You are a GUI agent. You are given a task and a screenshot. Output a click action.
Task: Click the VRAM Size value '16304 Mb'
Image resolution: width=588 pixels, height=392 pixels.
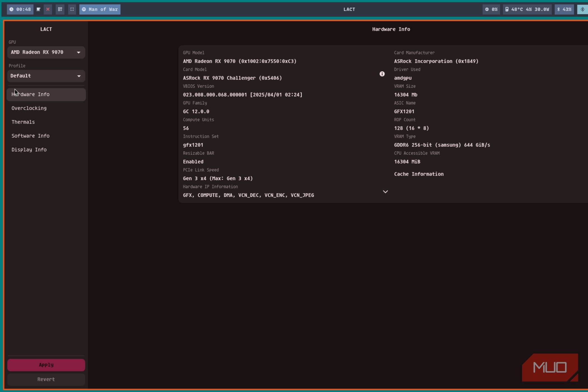coord(406,95)
